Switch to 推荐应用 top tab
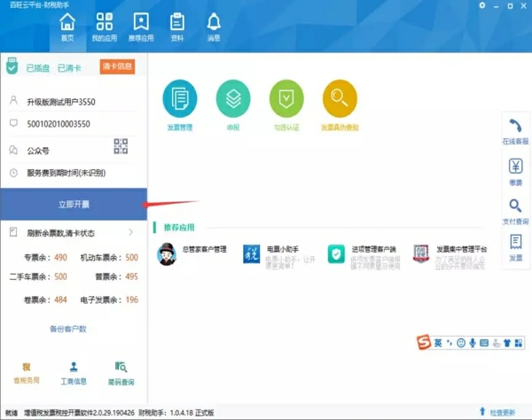Viewport: 532px width, 420px height. click(x=140, y=27)
